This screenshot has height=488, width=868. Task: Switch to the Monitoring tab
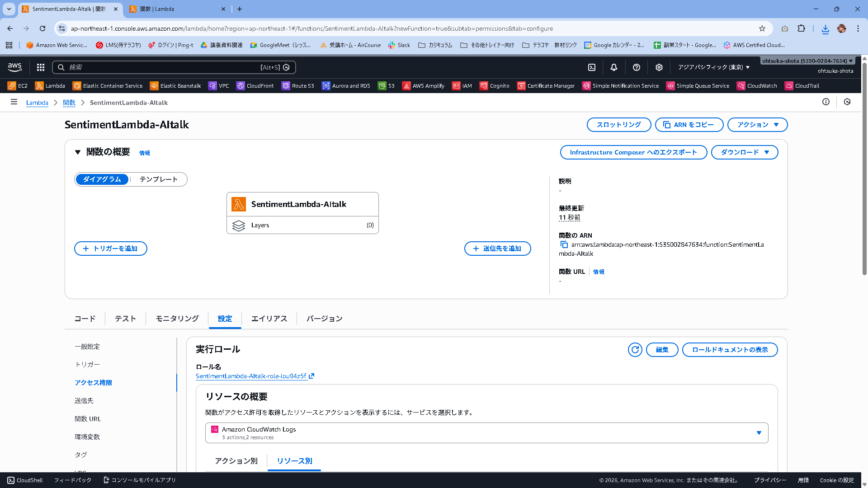(x=177, y=319)
